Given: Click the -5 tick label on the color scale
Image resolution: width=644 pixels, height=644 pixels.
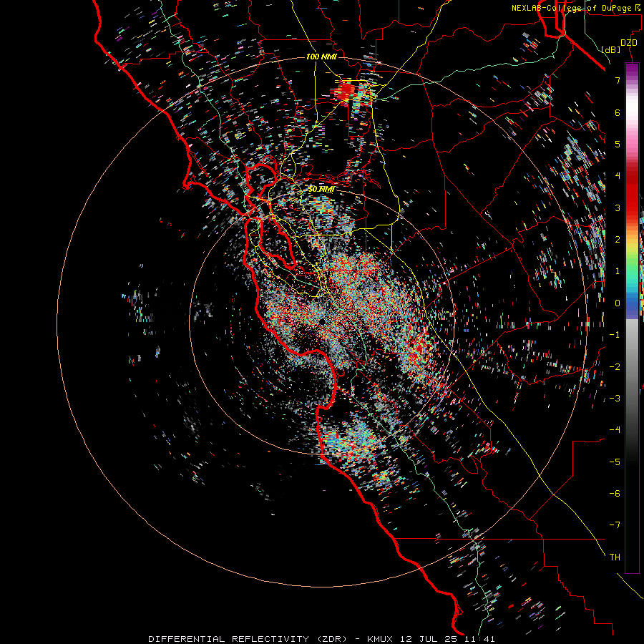Looking at the screenshot, I should pos(615,462).
